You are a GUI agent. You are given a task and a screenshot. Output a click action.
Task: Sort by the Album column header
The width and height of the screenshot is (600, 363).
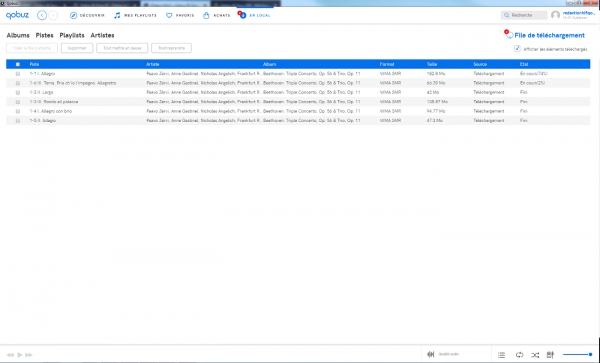coord(269,64)
